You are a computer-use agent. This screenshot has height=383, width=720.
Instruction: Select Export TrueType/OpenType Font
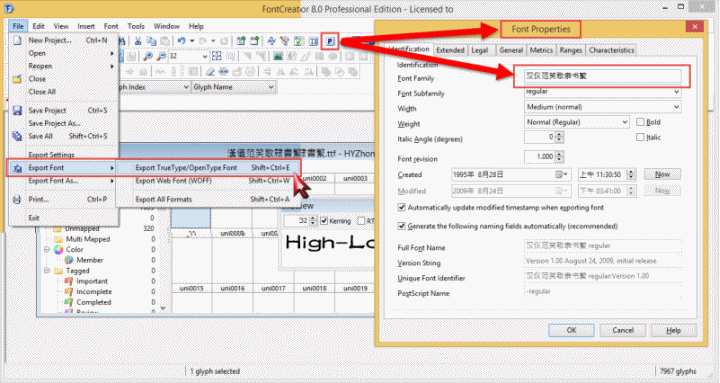tap(209, 168)
